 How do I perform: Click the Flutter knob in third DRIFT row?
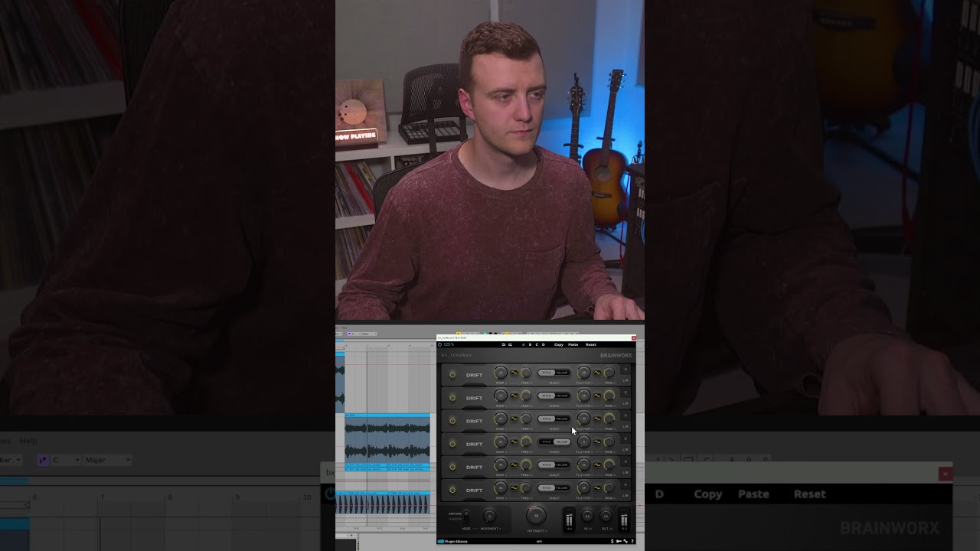pos(584,419)
